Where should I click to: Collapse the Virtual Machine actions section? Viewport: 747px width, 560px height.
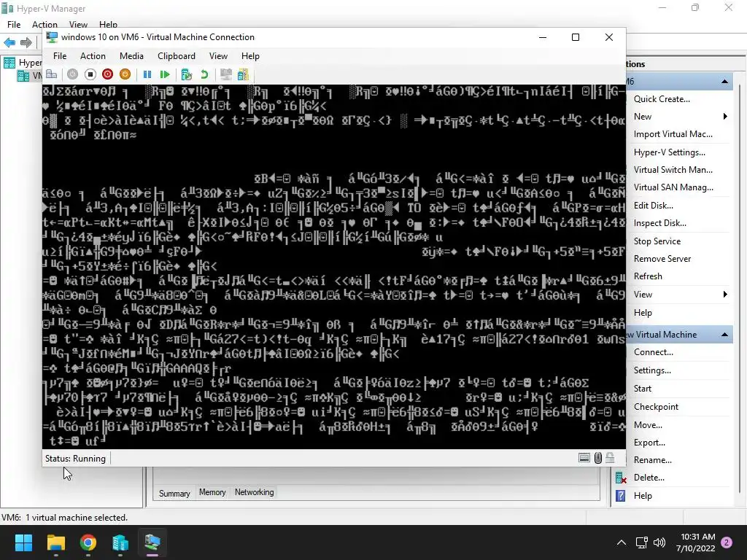pyautogui.click(x=724, y=335)
